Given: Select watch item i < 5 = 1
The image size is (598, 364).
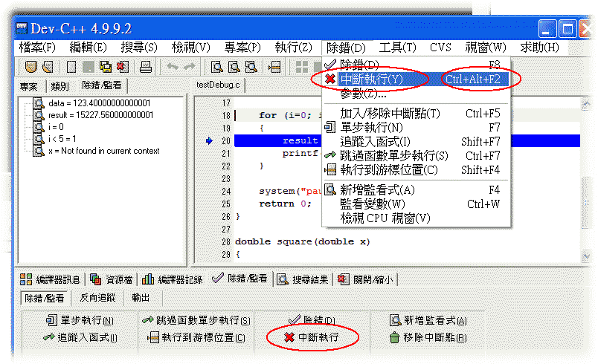Looking at the screenshot, I should 62,139.
